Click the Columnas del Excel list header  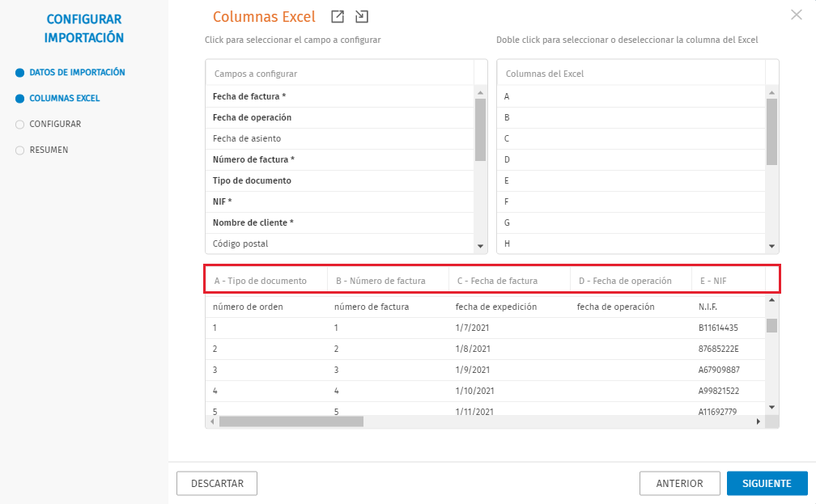[631, 74]
